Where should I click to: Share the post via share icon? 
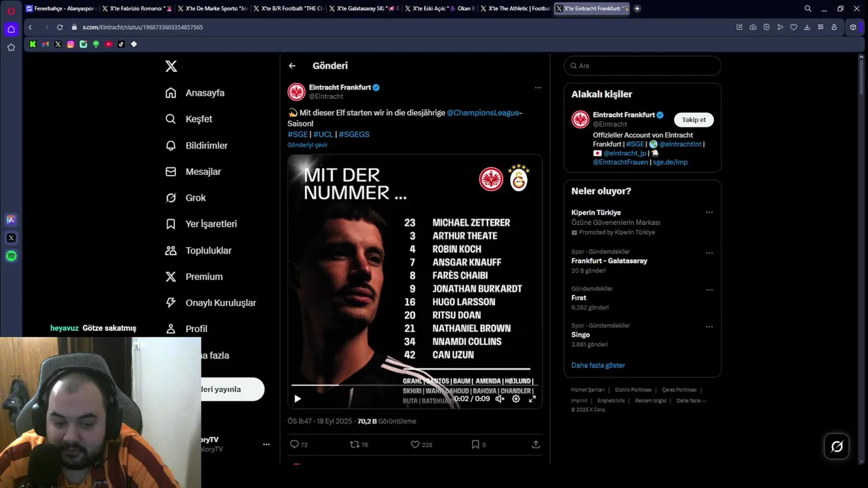536,445
